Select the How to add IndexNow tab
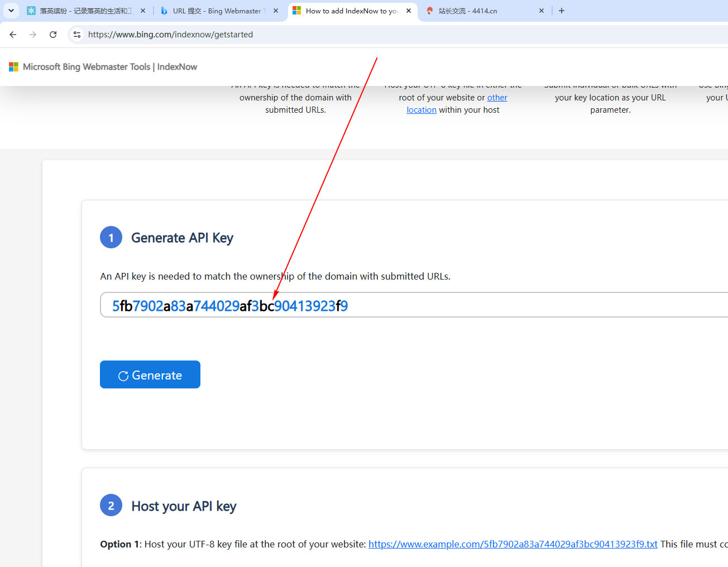This screenshot has height=567, width=728. [352, 11]
